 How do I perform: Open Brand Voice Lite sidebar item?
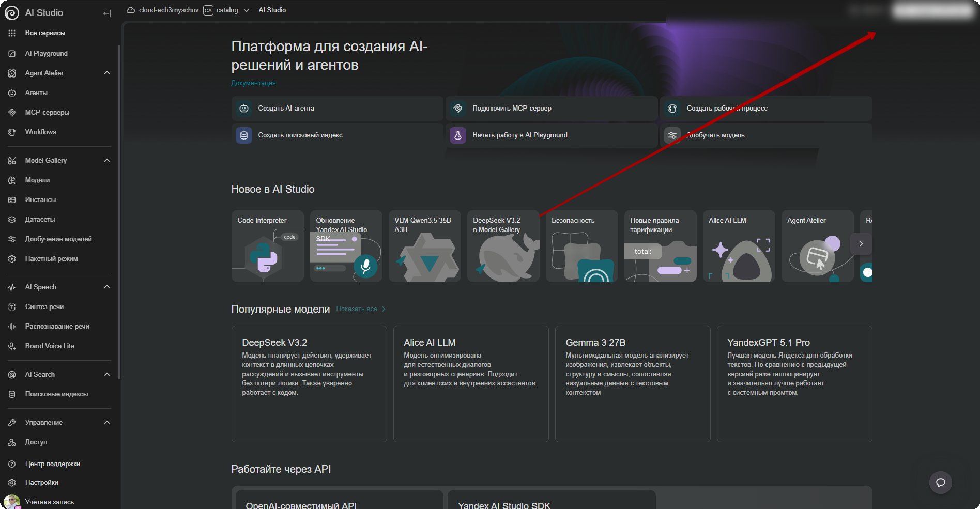click(59, 346)
